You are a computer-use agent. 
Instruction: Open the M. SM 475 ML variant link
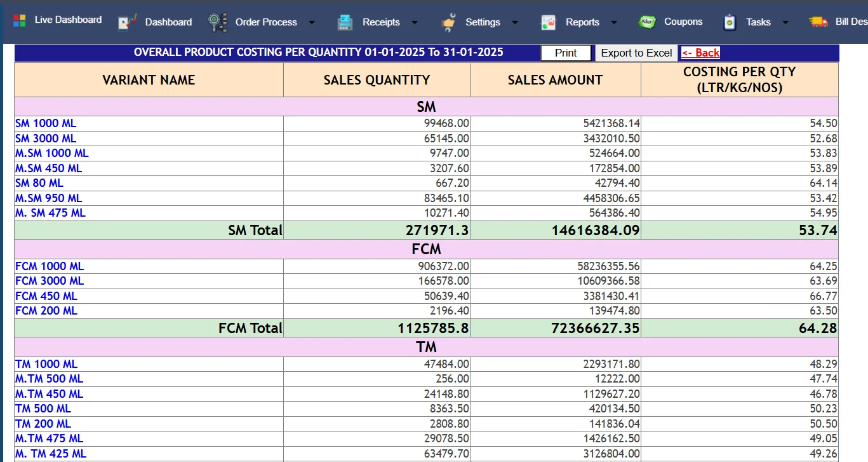[x=50, y=213]
